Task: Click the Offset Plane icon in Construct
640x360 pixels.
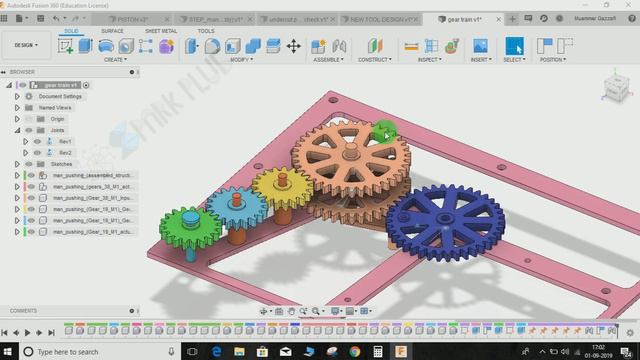Action: click(x=375, y=46)
